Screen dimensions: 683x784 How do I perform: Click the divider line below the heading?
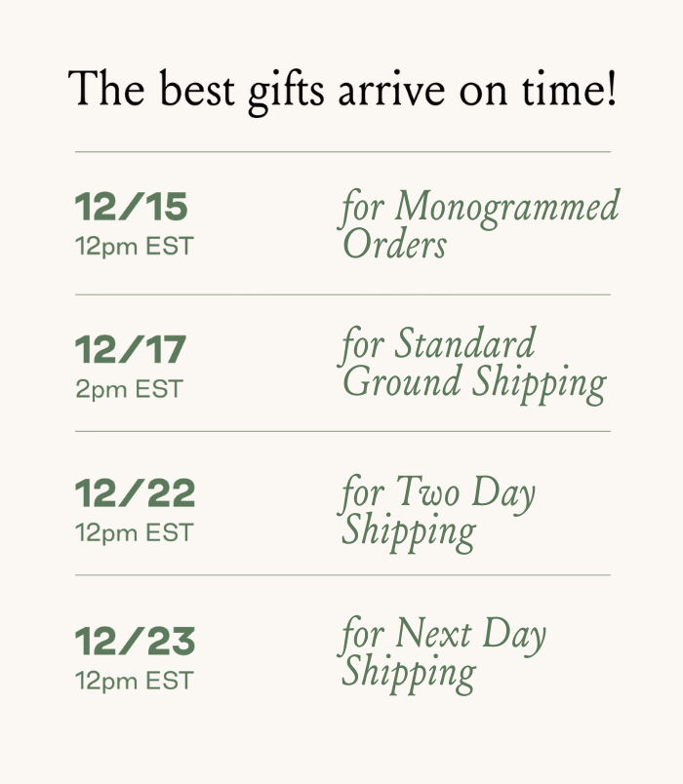click(341, 152)
